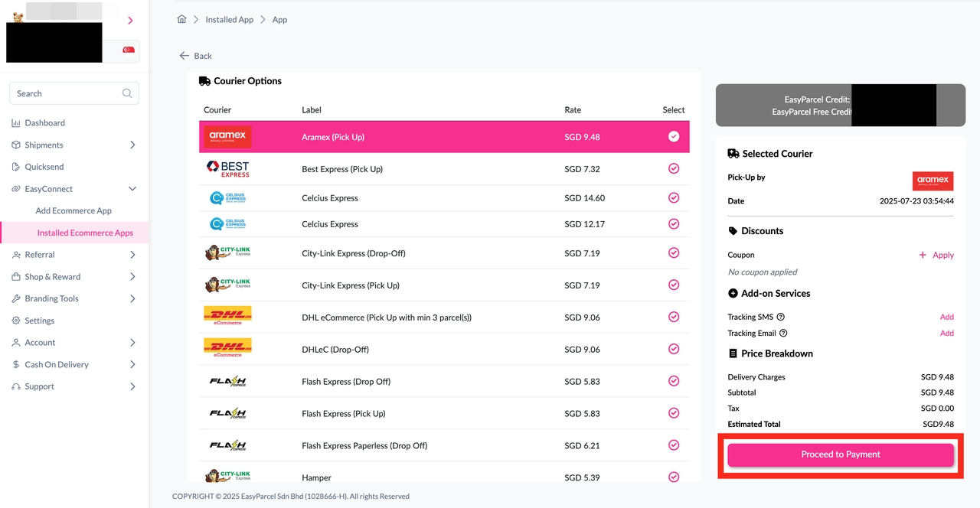The width and height of the screenshot is (980, 508).
Task: Open the Support section icon
Action: click(15, 386)
